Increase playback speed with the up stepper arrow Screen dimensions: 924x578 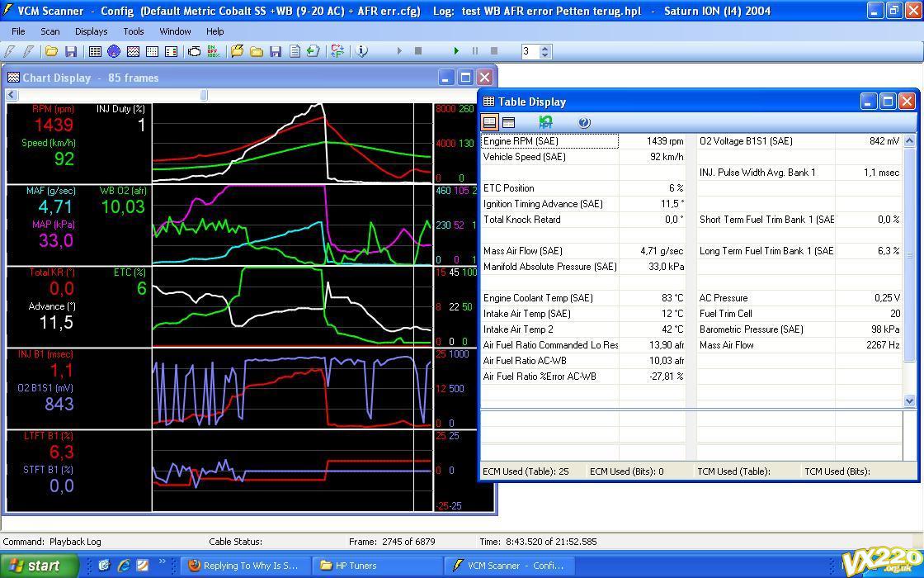click(x=545, y=49)
